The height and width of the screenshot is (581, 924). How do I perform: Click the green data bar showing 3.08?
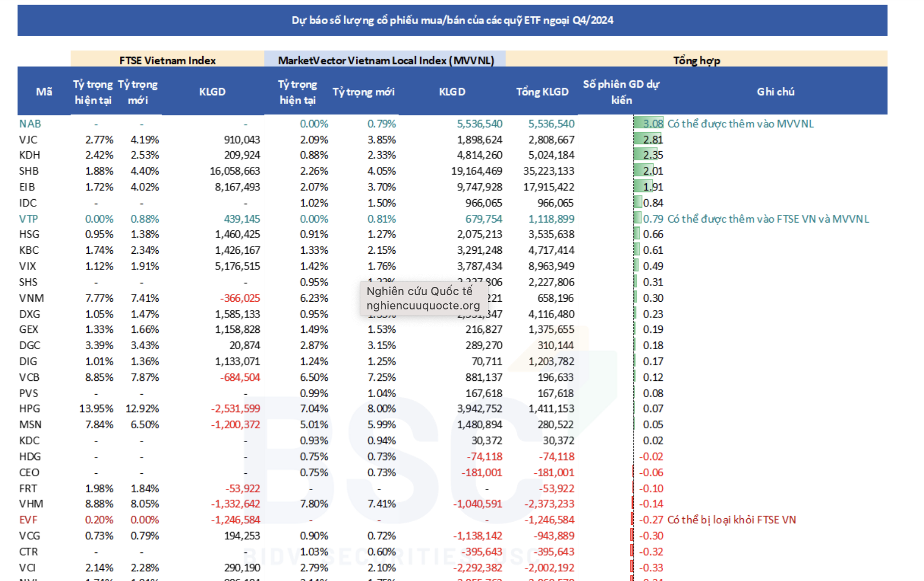tap(649, 124)
